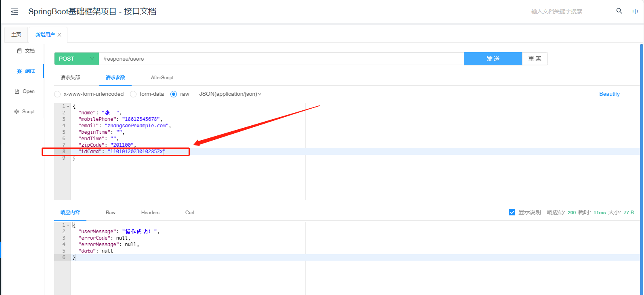This screenshot has width=644, height=295.
Task: Click the document keyword search field
Action: (x=573, y=12)
